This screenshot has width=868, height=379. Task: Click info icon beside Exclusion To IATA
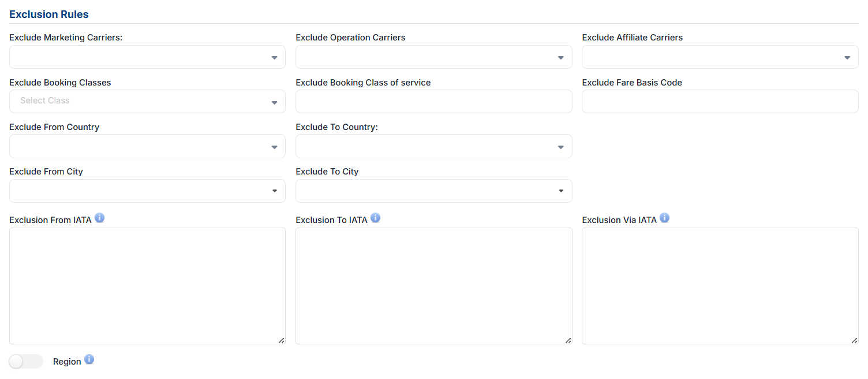tap(375, 218)
